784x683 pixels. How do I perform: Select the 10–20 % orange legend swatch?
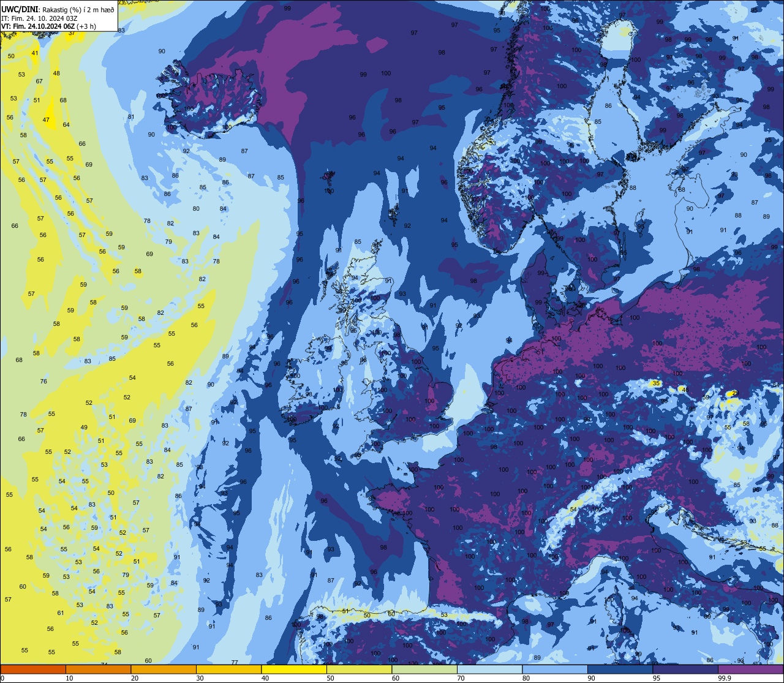coord(98,669)
